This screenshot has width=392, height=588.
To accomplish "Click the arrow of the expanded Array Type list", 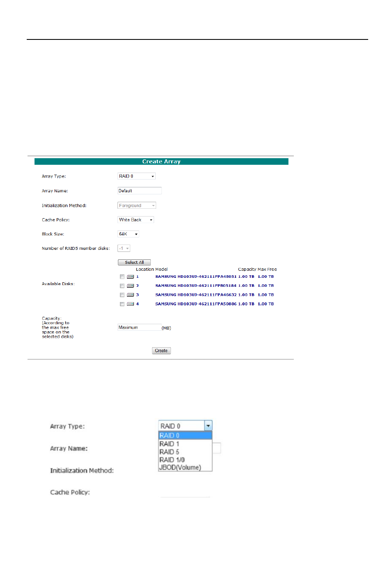I will 208,426.
